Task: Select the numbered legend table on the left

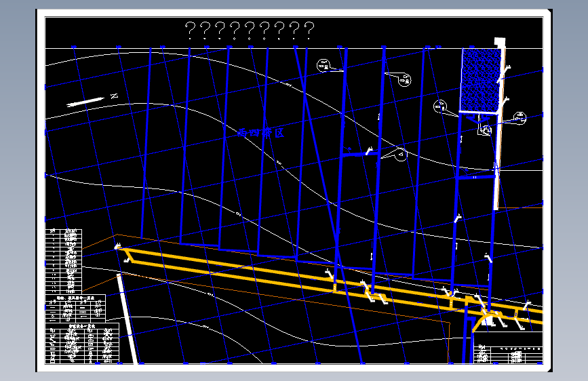Action: click(63, 262)
